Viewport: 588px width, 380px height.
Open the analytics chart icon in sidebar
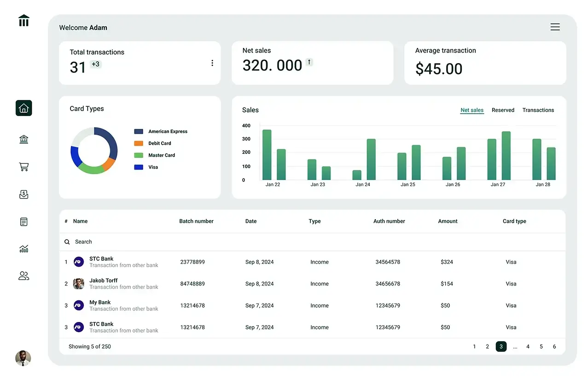pos(23,249)
